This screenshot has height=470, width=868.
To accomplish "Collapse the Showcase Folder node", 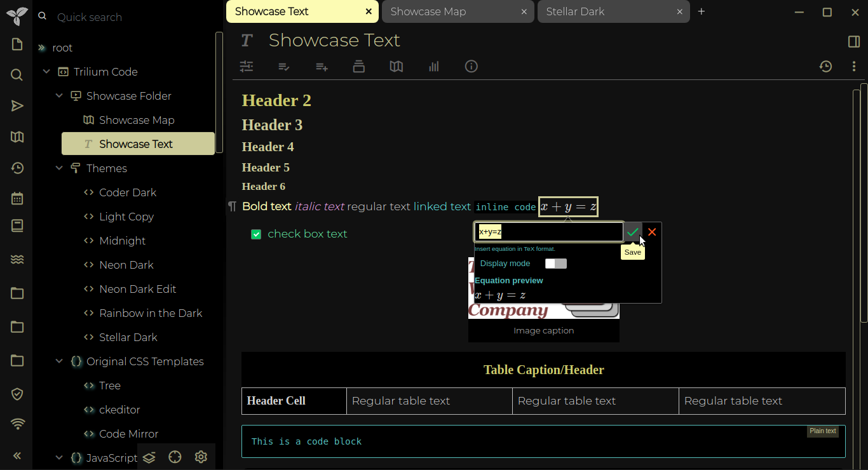I will tap(59, 96).
